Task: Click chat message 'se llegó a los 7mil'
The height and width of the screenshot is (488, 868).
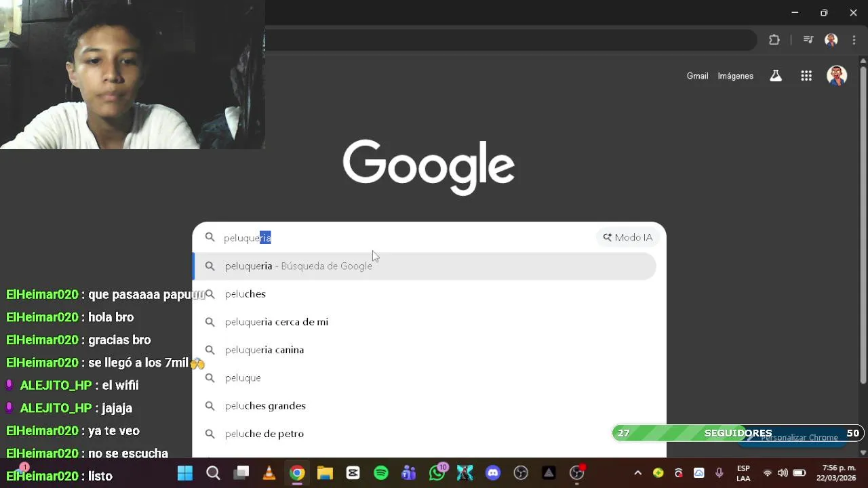Action: coord(138,363)
